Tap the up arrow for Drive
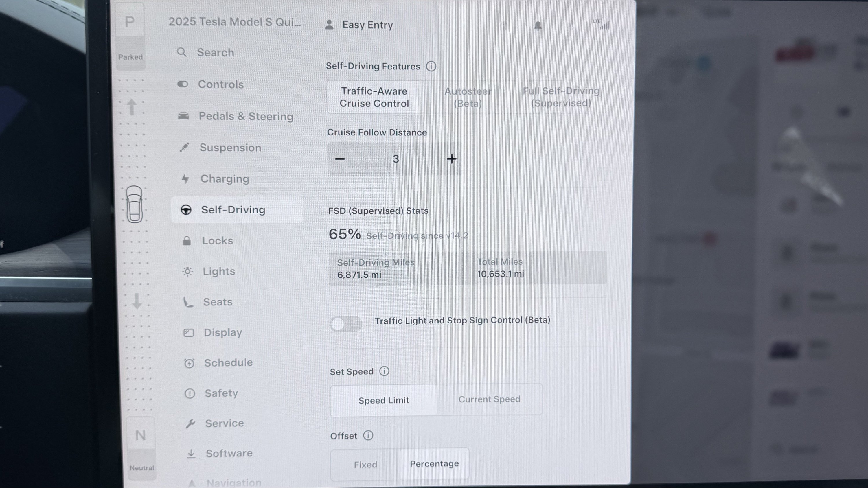The image size is (868, 488). [x=132, y=107]
